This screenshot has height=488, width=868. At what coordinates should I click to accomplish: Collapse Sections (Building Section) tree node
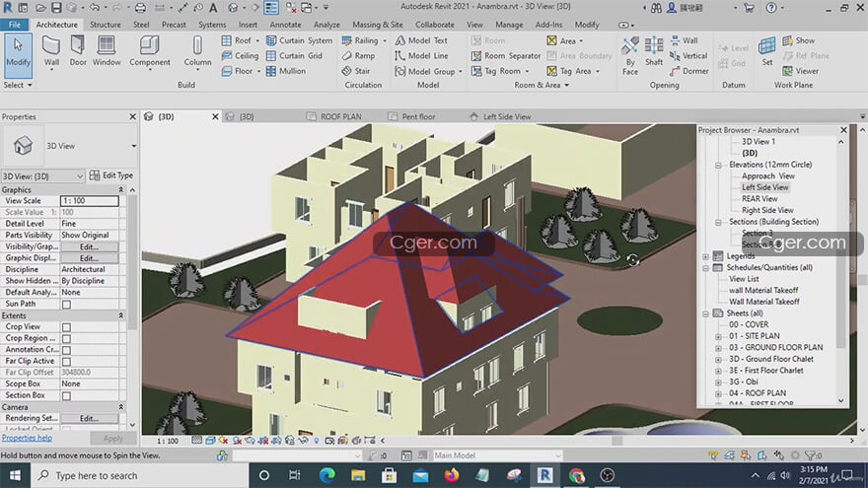[718, 222]
